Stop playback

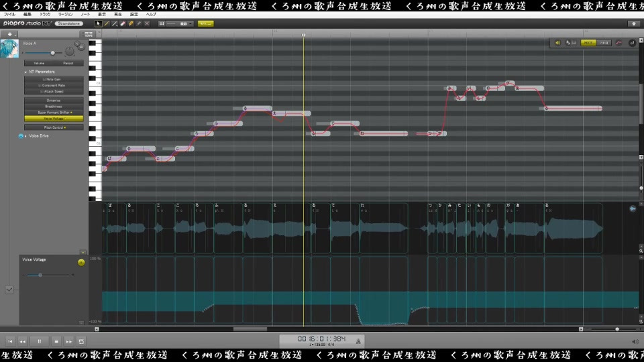(56, 341)
